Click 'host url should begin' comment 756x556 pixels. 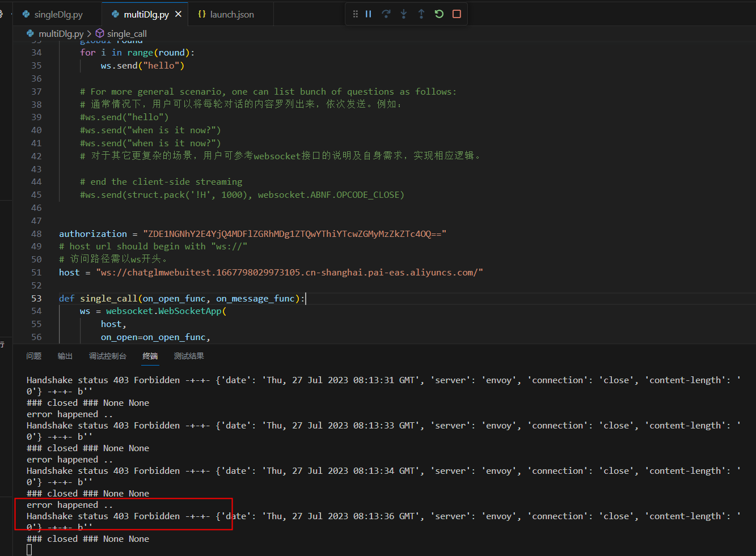153,247
